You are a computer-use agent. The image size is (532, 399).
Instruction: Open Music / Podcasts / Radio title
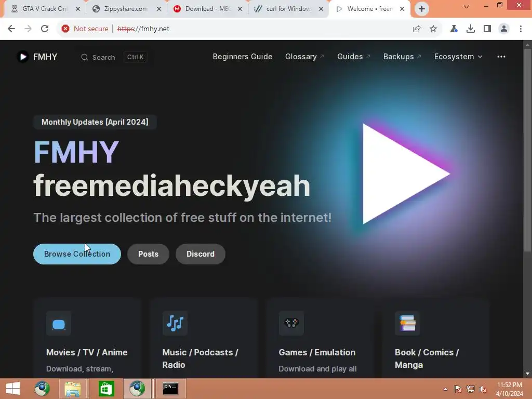(x=200, y=358)
